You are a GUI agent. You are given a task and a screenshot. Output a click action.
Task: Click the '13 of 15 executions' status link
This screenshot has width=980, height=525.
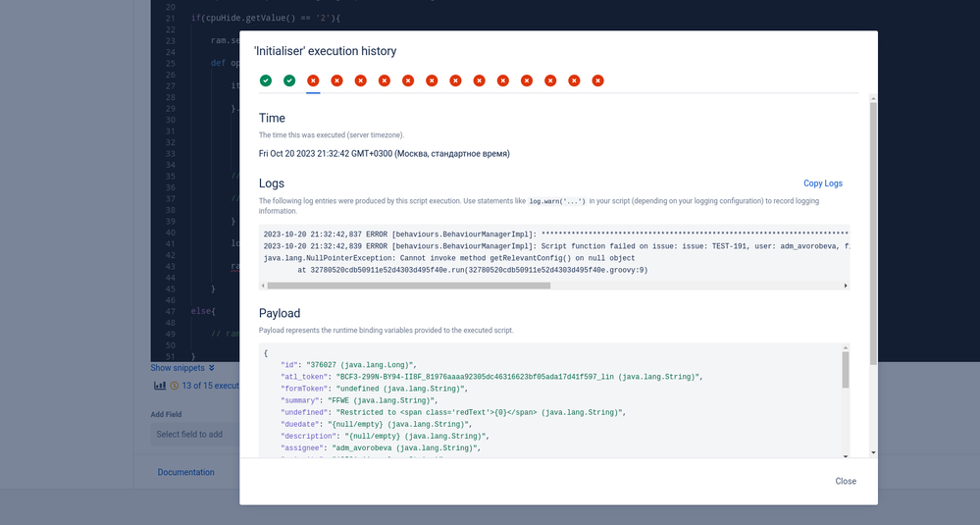[211, 386]
